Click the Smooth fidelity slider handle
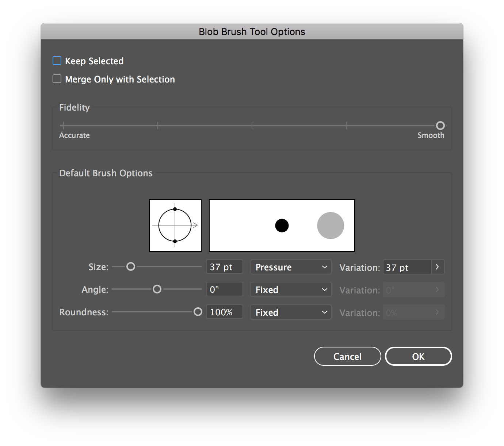This screenshot has width=504, height=446. point(440,126)
